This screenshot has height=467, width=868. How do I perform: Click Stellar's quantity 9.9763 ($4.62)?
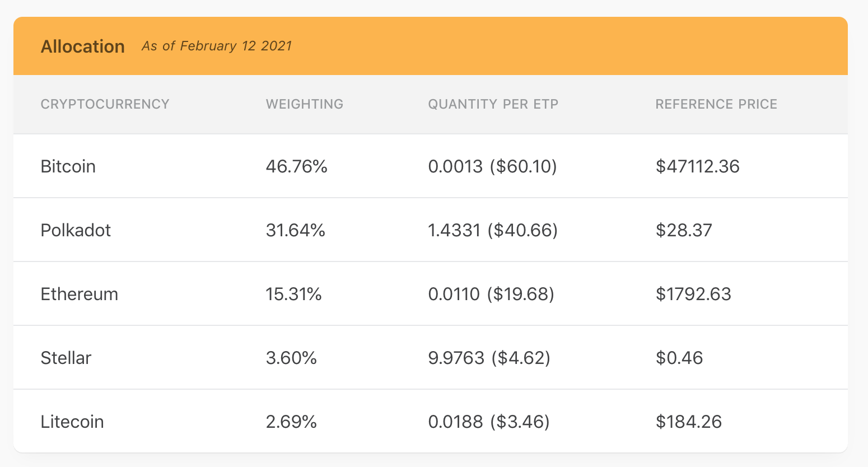tap(489, 358)
